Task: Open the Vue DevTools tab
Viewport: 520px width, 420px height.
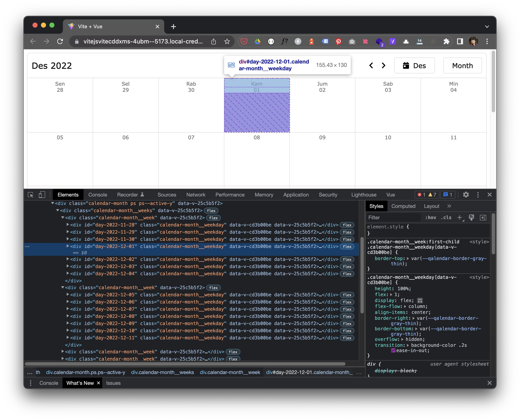Action: [x=391, y=195]
